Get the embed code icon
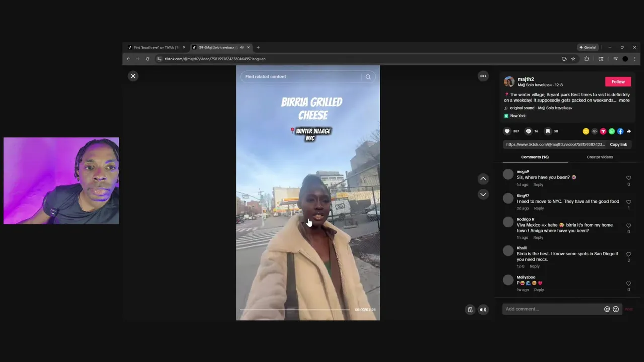644x362 pixels. [594, 131]
